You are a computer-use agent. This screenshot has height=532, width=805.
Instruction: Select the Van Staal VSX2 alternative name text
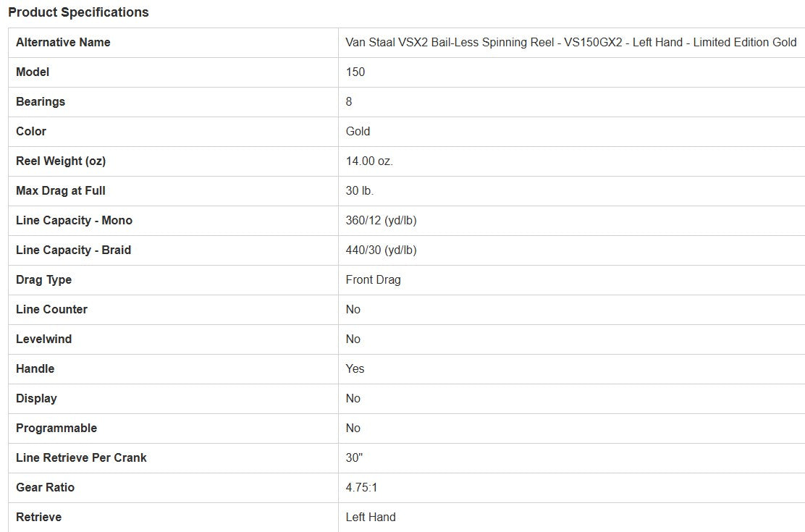click(570, 42)
